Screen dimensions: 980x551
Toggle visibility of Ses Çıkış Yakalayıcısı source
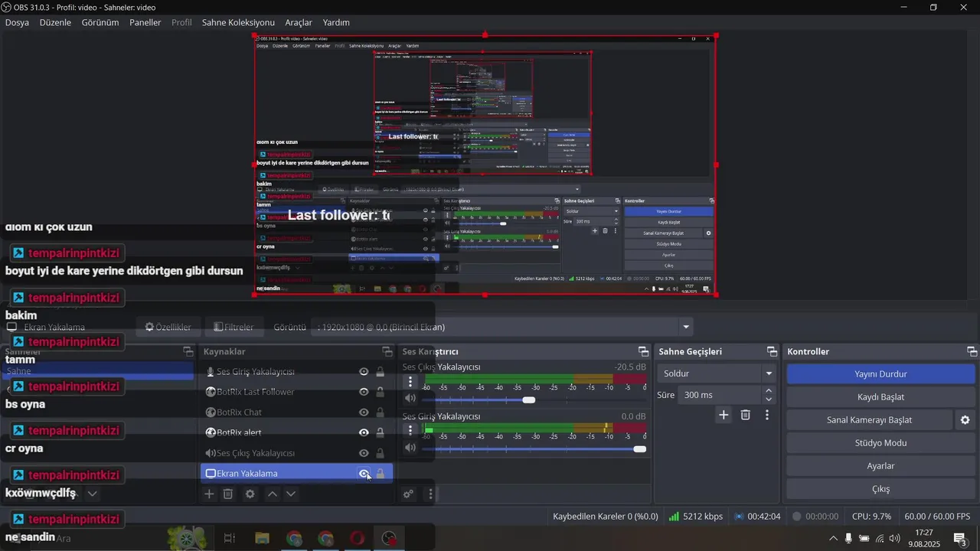pos(364,453)
